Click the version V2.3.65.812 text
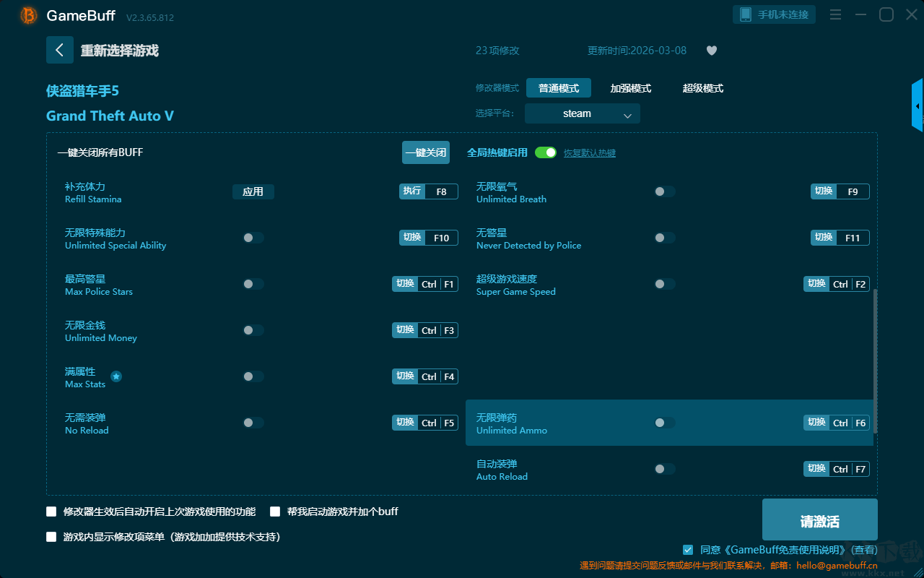This screenshot has height=578, width=924. pyautogui.click(x=150, y=17)
